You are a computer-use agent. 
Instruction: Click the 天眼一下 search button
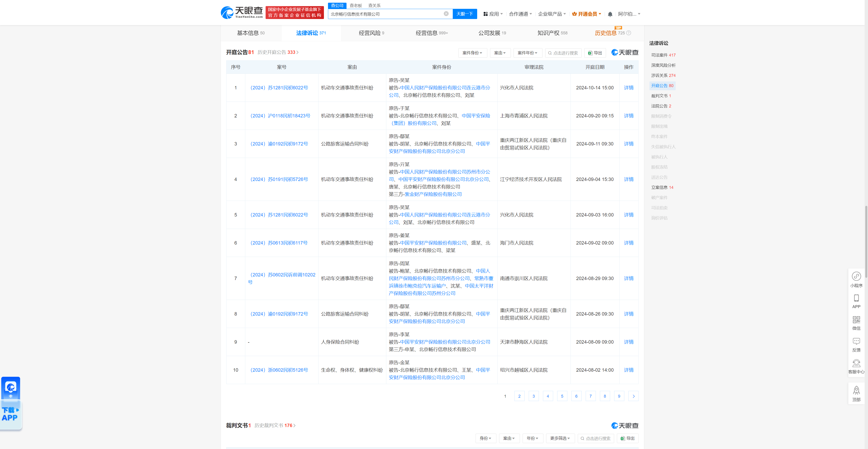coord(465,14)
